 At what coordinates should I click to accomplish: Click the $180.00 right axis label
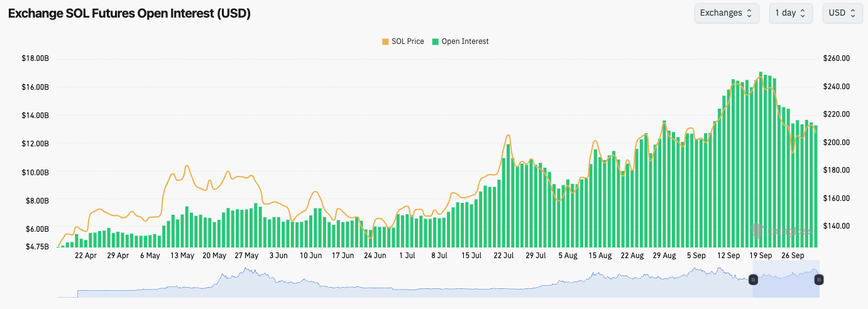pyautogui.click(x=836, y=170)
